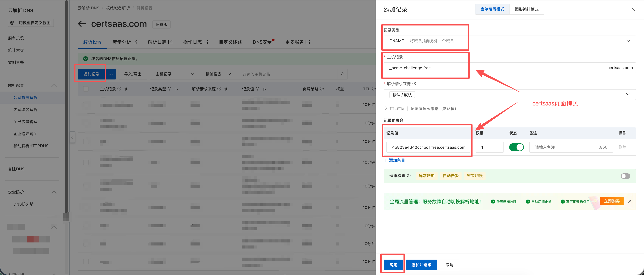Click the help icon beside 健康检查
Screen dimensions: 644x275
tap(409, 176)
